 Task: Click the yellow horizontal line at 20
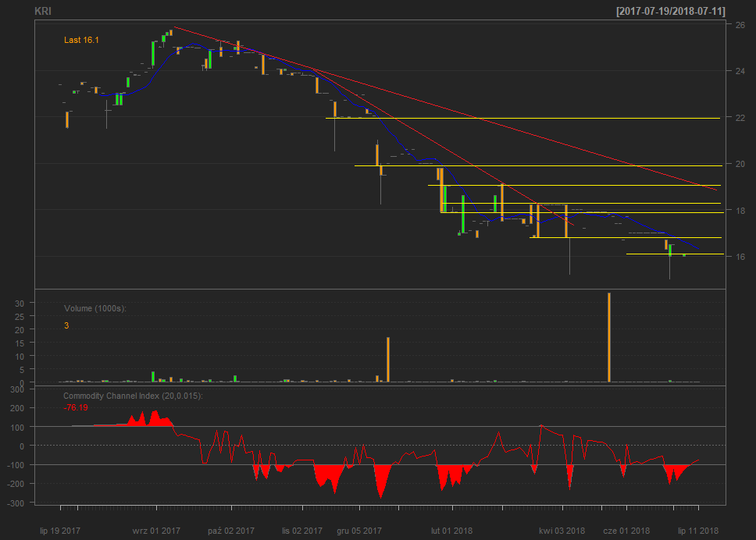[x=539, y=165]
